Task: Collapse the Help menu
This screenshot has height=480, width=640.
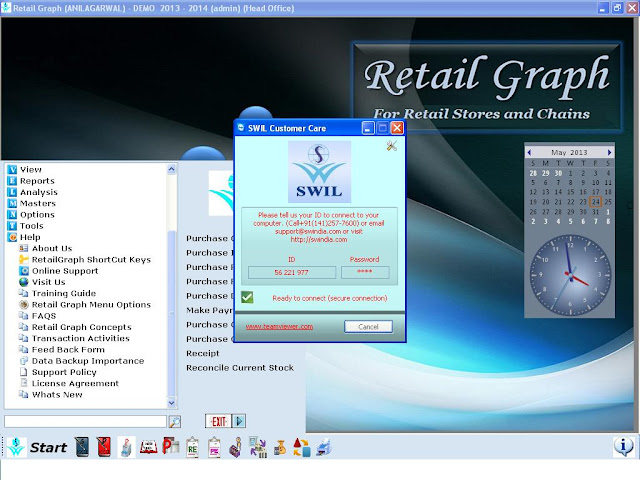Action: [x=30, y=237]
